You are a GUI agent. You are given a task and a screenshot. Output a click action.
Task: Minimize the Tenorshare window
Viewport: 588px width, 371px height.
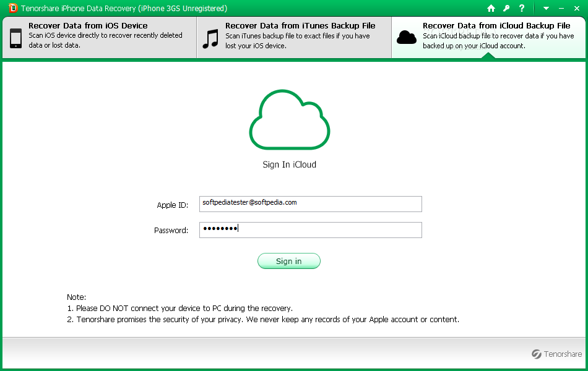click(561, 8)
